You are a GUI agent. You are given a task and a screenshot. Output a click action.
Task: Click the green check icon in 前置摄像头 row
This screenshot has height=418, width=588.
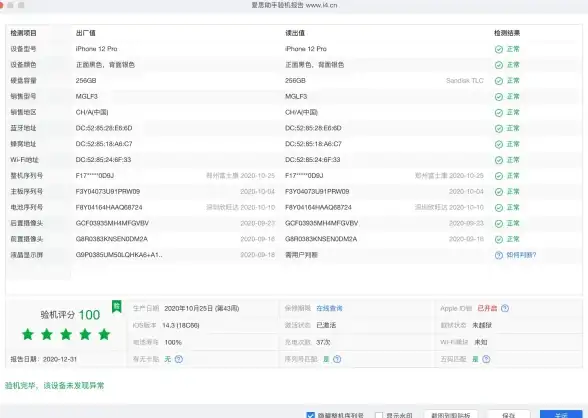(498, 240)
